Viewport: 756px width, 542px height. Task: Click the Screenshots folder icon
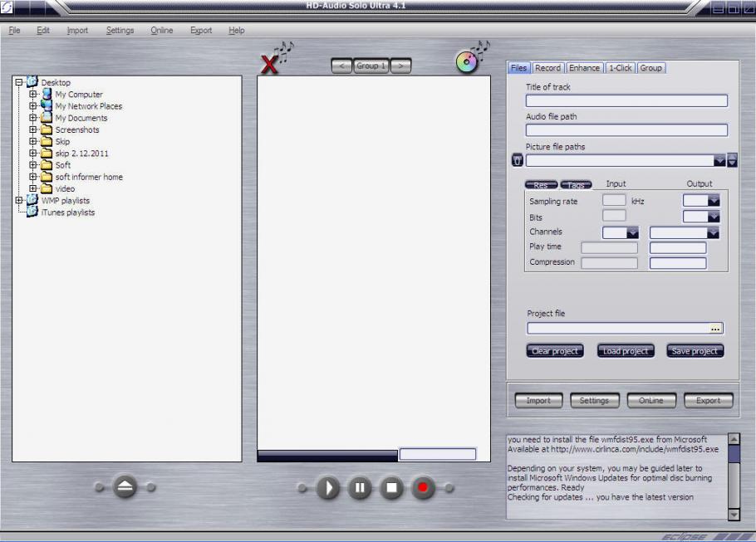pyautogui.click(x=47, y=129)
